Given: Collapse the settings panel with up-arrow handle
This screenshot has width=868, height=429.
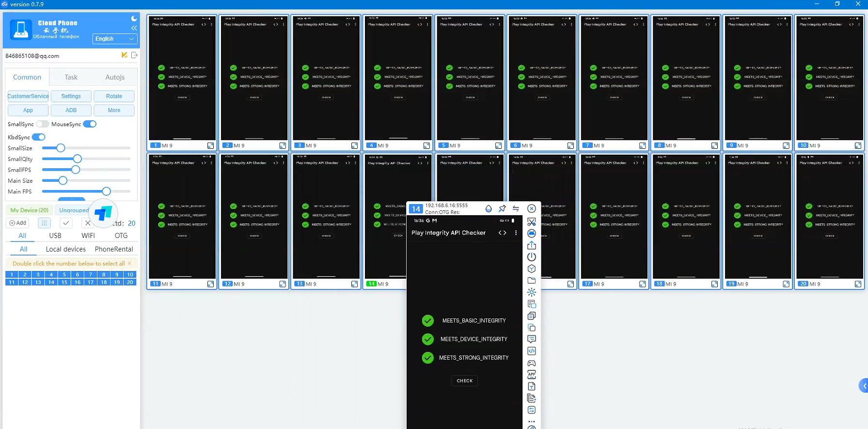Looking at the screenshot, I should pos(71,199).
